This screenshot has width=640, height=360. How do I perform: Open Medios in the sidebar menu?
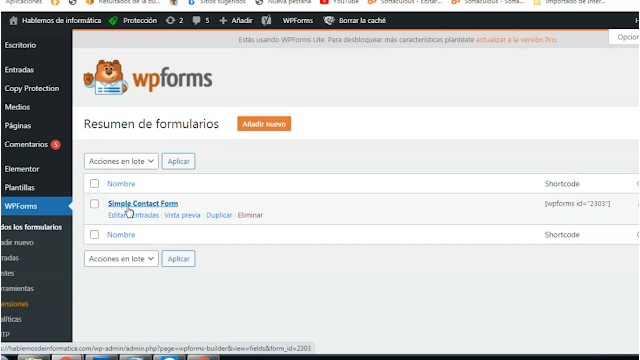click(17, 107)
